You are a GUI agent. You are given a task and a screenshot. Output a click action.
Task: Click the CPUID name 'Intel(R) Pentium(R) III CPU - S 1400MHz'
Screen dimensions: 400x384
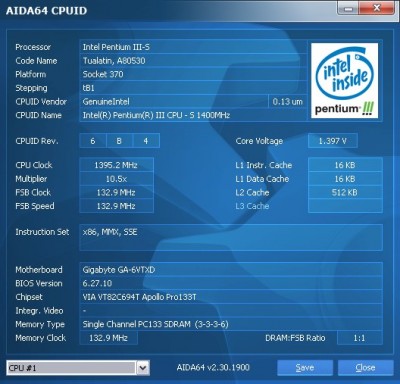click(x=156, y=115)
